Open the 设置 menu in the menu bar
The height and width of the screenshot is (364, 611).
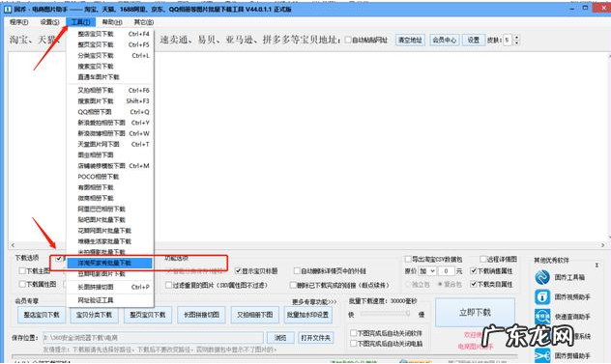tap(49, 22)
